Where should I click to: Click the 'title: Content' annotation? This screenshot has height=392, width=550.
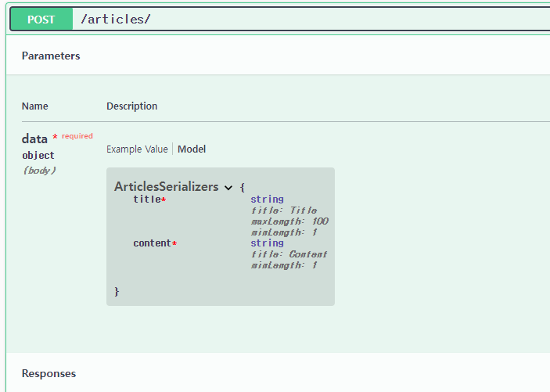(289, 254)
